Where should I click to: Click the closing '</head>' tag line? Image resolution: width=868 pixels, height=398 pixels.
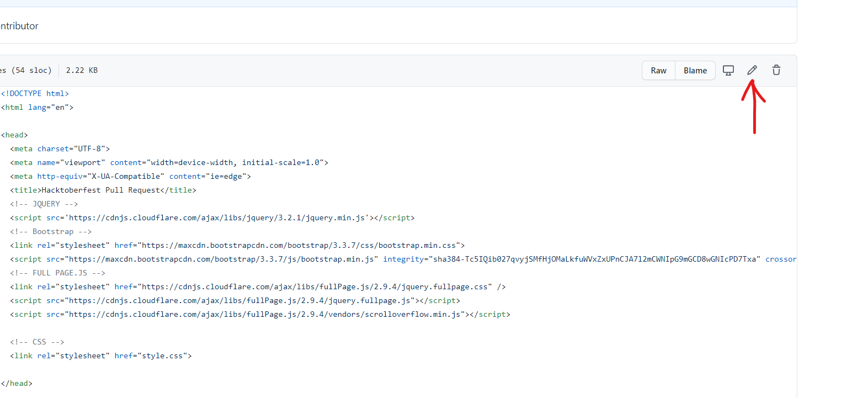coord(17,384)
